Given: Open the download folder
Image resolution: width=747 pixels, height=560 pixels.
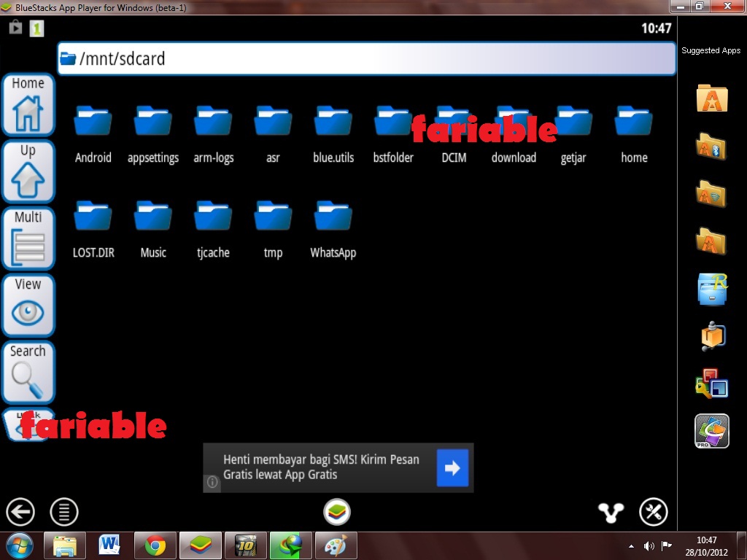Looking at the screenshot, I should click(x=514, y=134).
